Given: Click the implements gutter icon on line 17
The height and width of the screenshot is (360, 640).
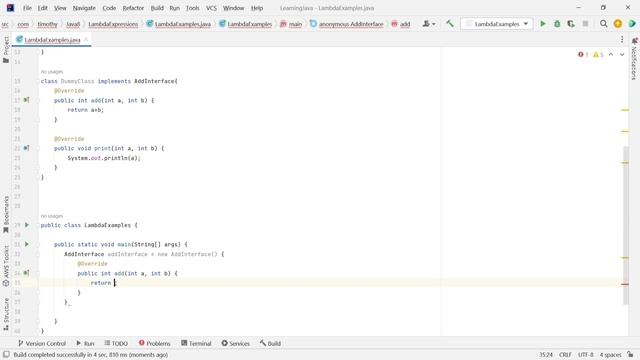Looking at the screenshot, I should click(x=27, y=100).
